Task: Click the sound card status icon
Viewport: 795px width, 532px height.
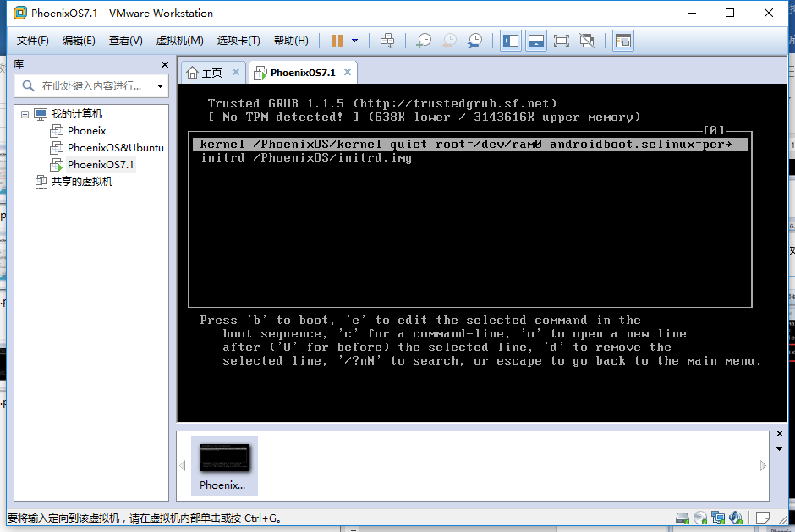Action: (736, 518)
